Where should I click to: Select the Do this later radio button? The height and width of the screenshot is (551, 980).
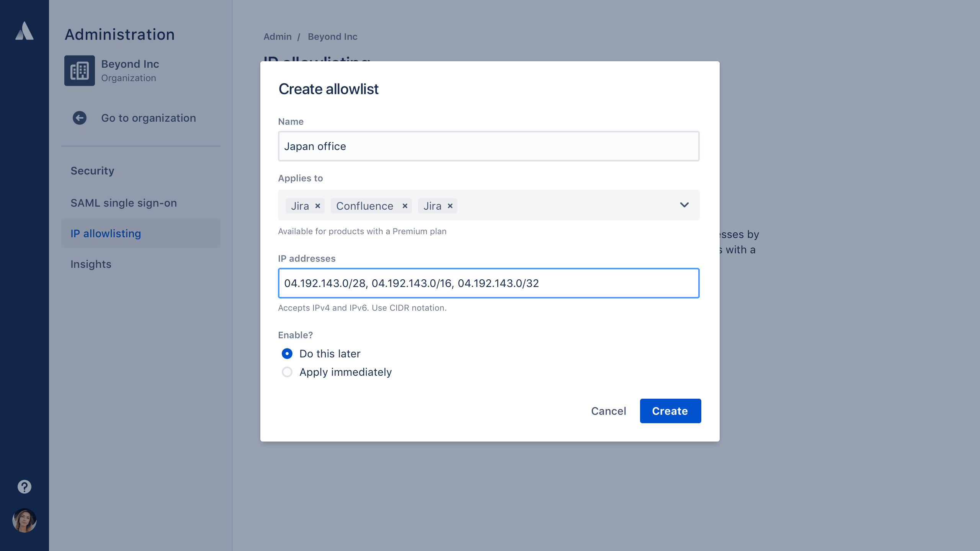tap(287, 353)
